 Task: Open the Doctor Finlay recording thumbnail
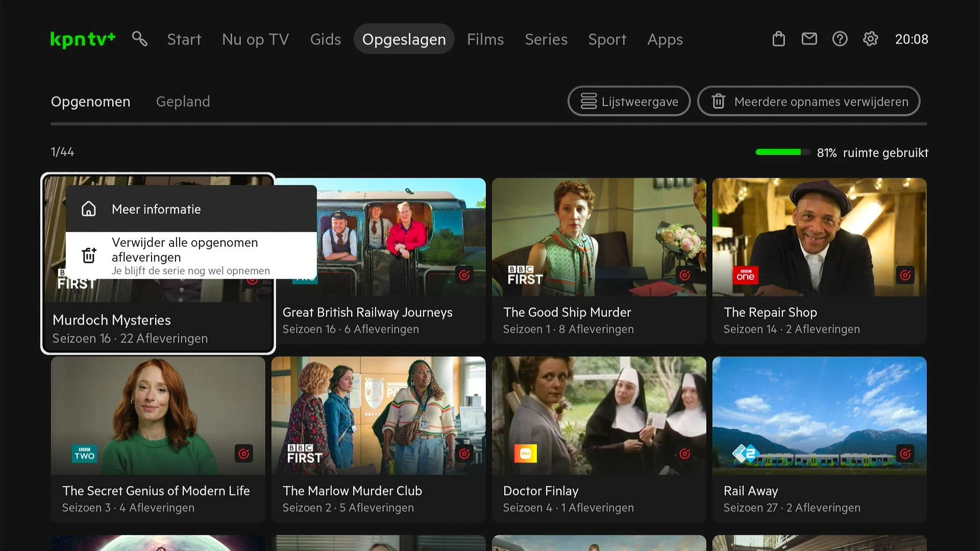599,416
